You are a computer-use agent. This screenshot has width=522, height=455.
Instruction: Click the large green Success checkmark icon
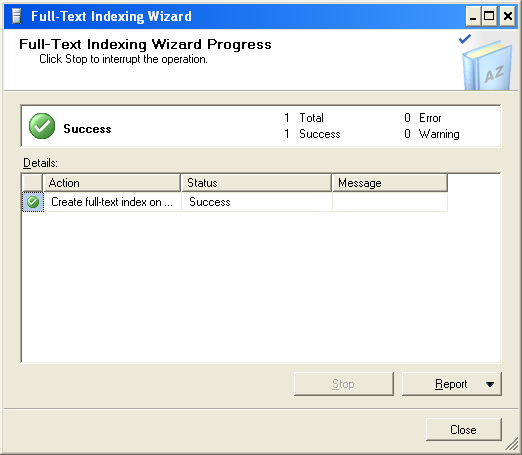coord(42,126)
